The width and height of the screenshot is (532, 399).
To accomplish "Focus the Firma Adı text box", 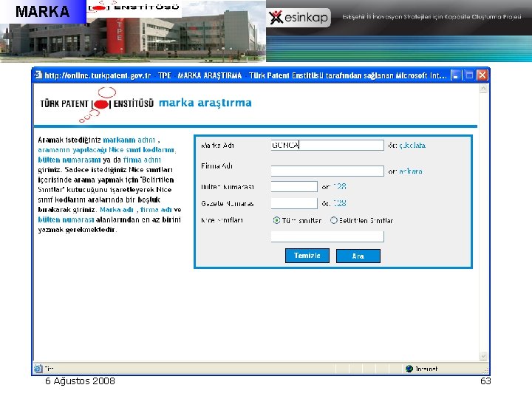I will (327, 171).
